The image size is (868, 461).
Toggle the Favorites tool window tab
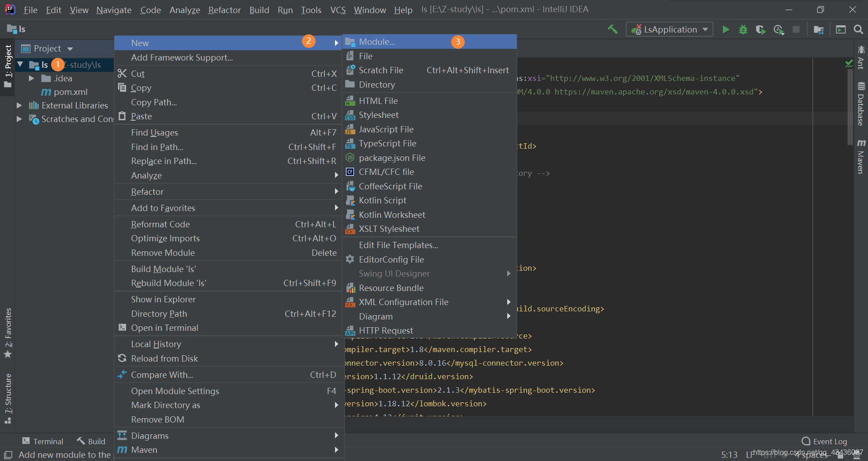8,333
